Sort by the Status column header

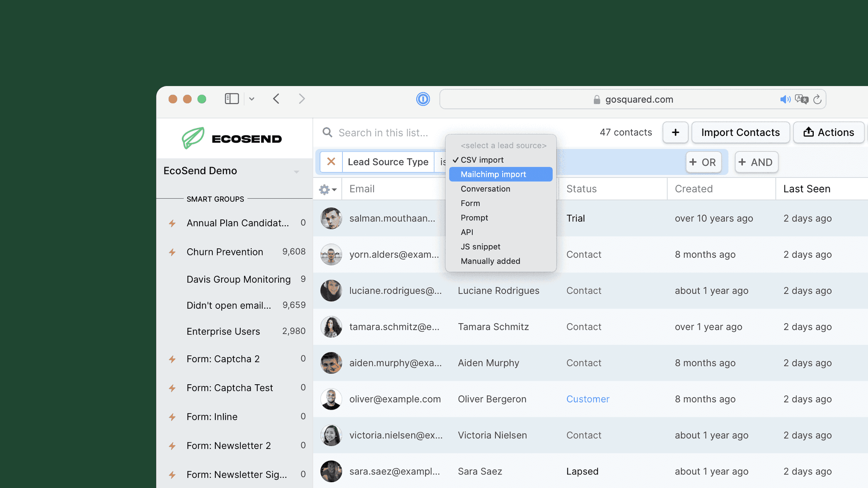click(581, 189)
